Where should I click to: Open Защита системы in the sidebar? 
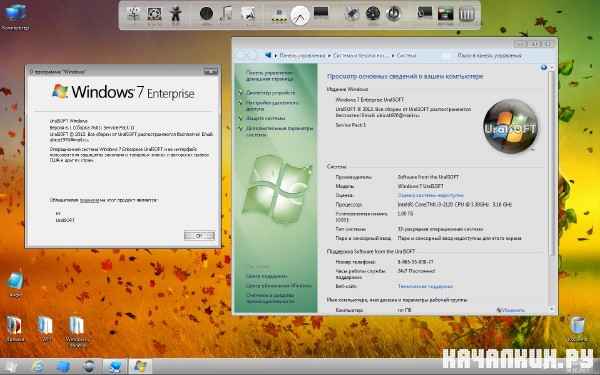pos(266,118)
